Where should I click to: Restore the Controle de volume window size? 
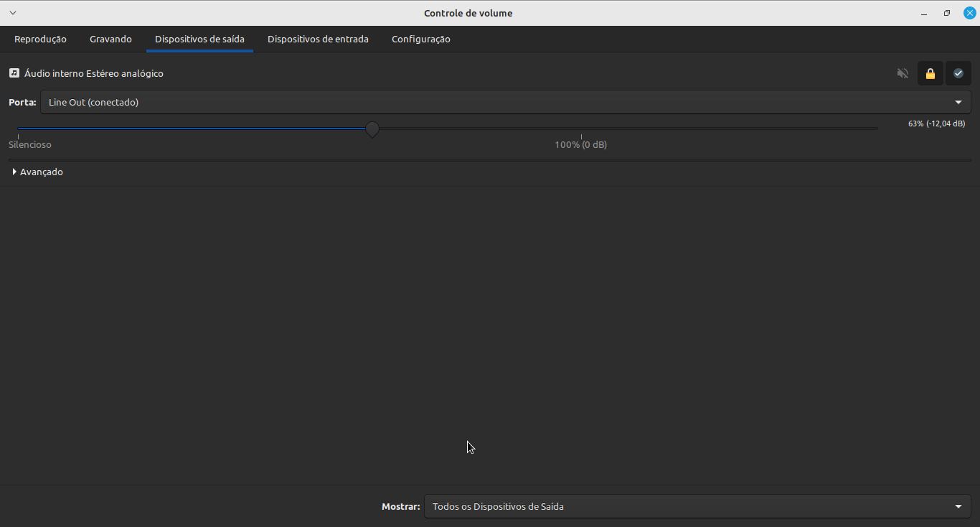pos(946,13)
